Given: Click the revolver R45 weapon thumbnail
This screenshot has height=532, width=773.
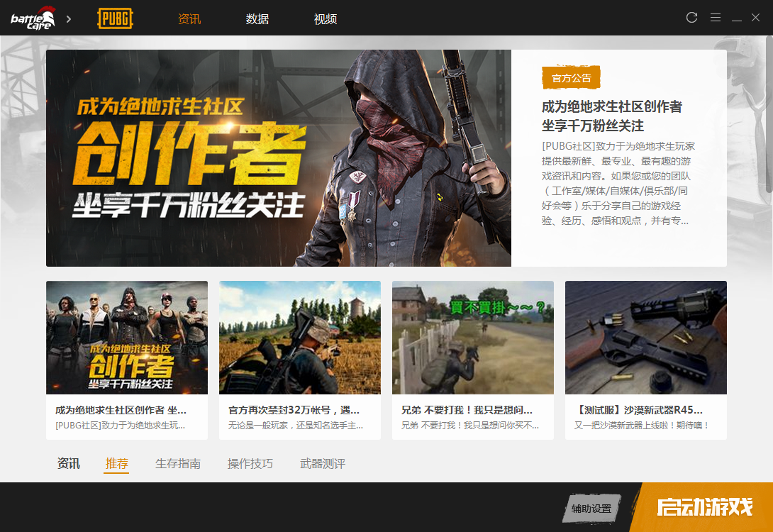Looking at the screenshot, I should click(646, 338).
